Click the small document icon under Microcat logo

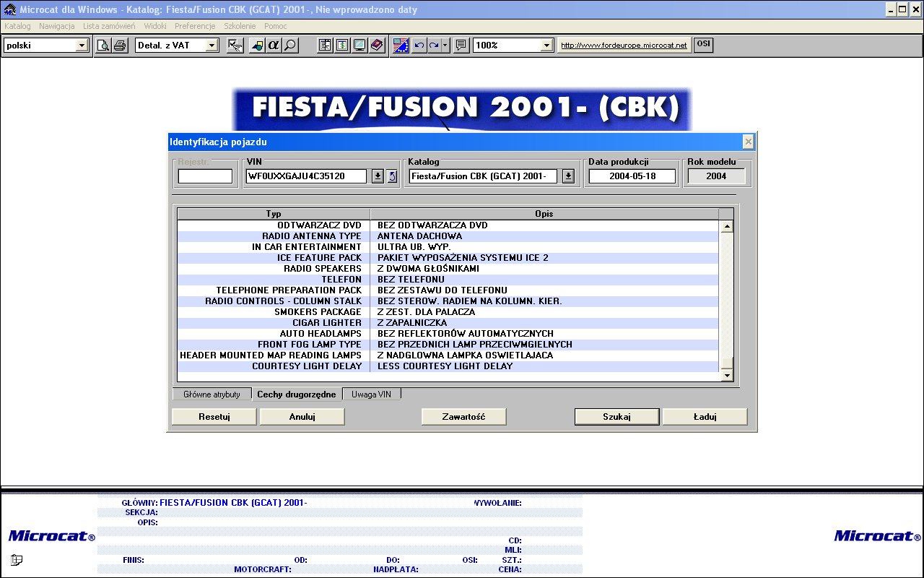pyautogui.click(x=17, y=560)
